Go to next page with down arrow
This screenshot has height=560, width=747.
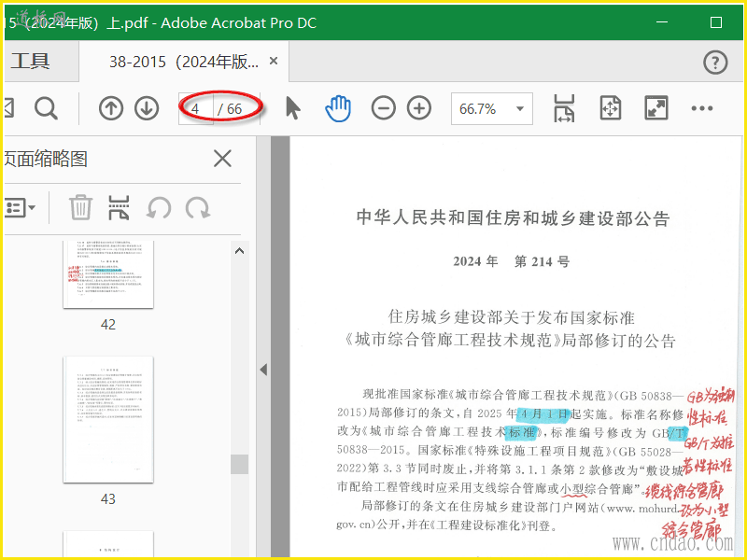147,108
